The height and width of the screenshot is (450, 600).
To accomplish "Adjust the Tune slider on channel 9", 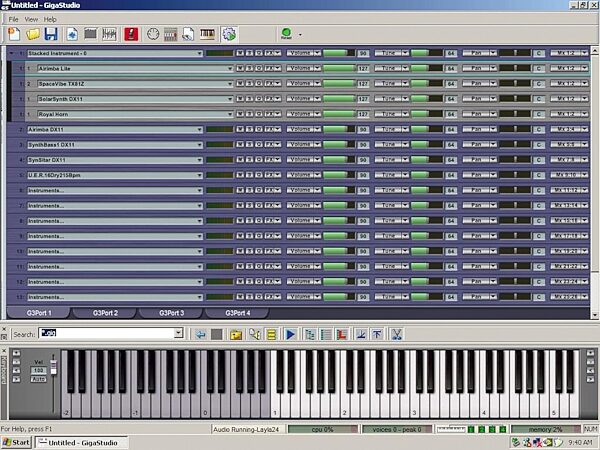I will (427, 236).
